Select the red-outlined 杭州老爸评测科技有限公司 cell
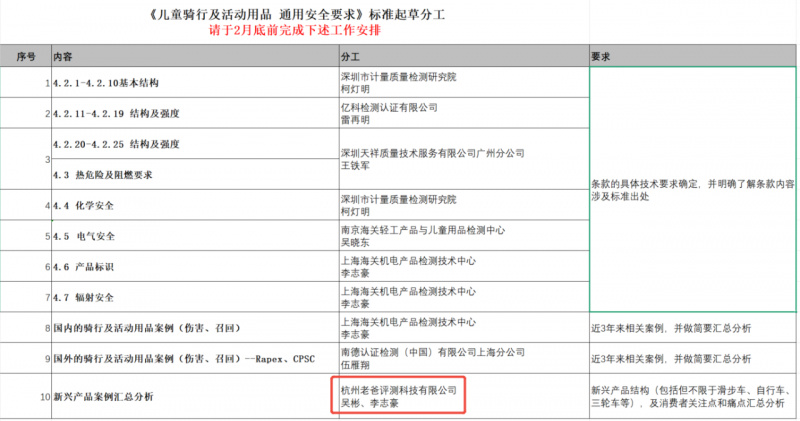 coord(397,397)
